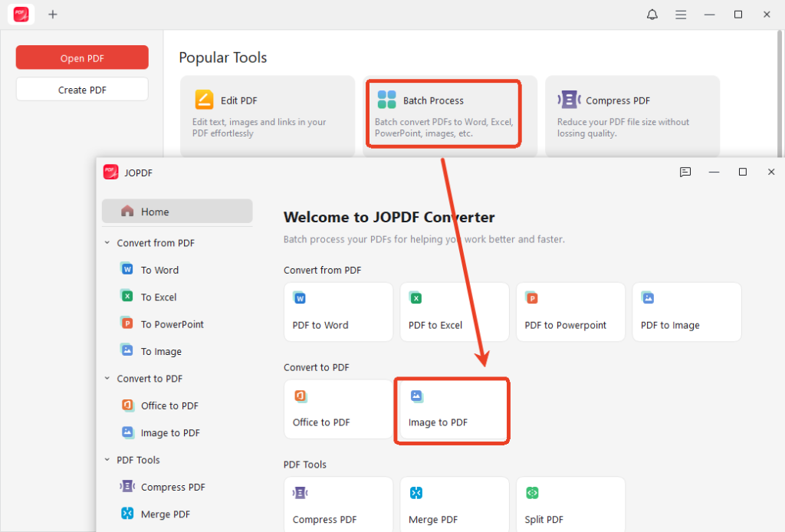Open the Office to PDF card

338,409
